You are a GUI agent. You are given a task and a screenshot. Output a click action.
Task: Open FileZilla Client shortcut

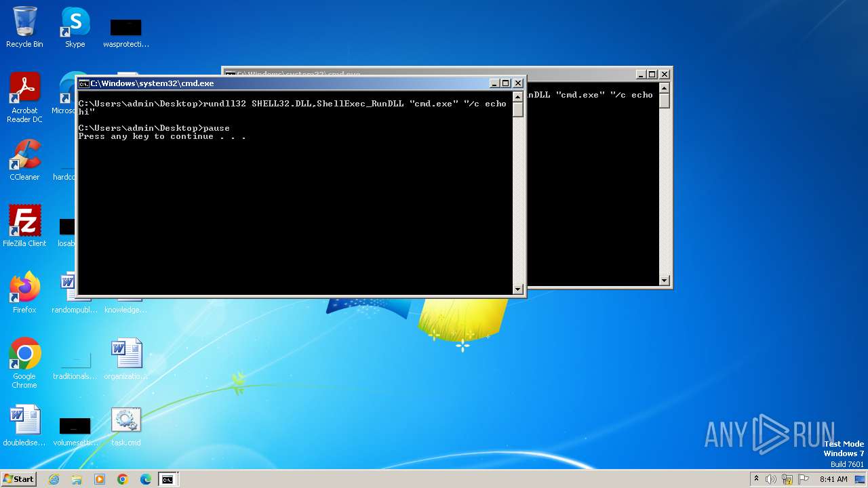pyautogui.click(x=24, y=226)
